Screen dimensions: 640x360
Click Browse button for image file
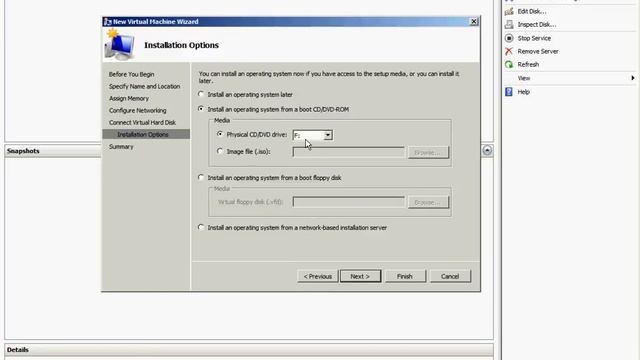[428, 152]
